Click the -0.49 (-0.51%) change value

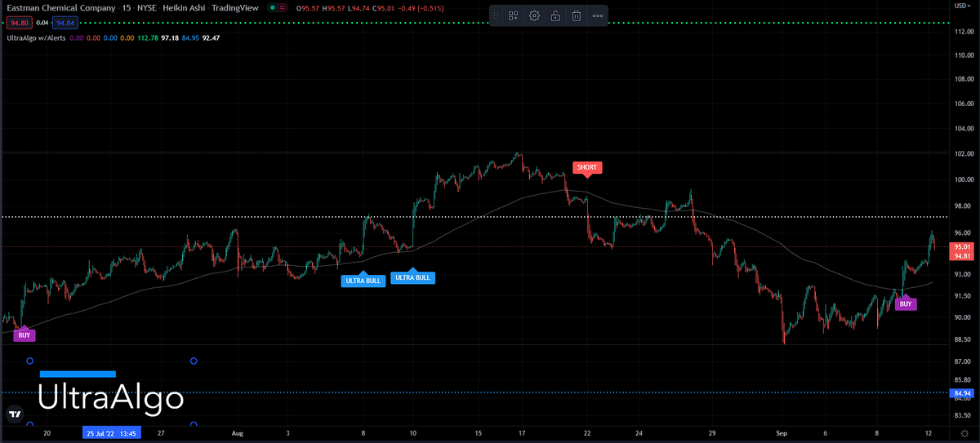pyautogui.click(x=422, y=8)
